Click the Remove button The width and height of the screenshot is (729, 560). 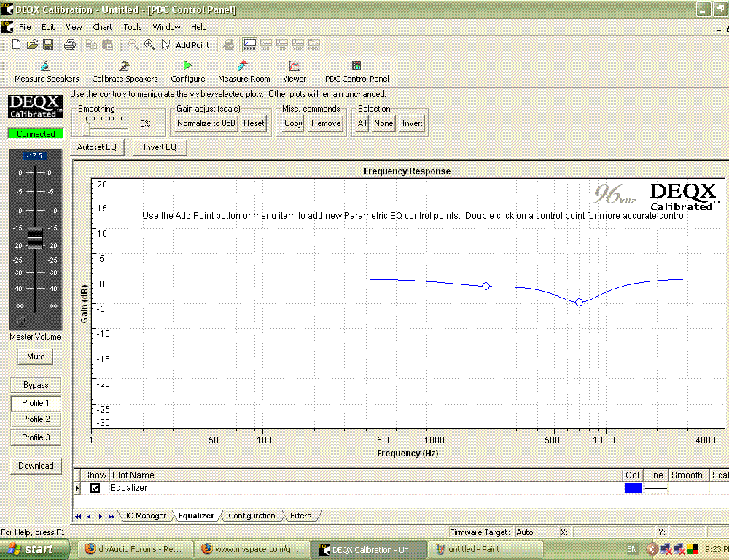click(x=326, y=123)
